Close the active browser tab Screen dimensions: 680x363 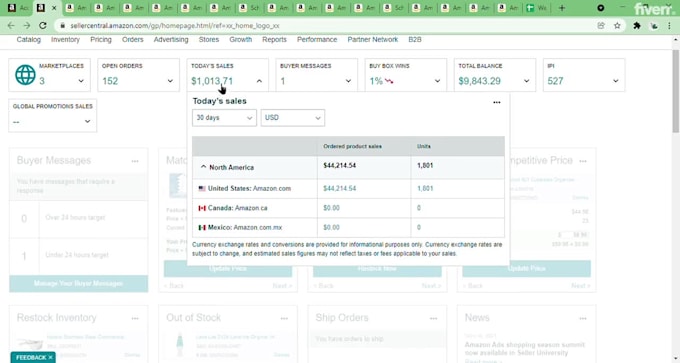tap(54, 8)
